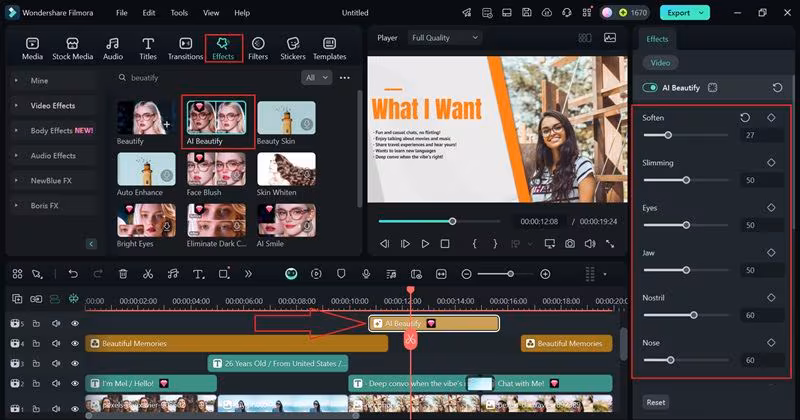800x420 pixels.
Task: Open the Export dropdown arrow
Action: pos(702,13)
